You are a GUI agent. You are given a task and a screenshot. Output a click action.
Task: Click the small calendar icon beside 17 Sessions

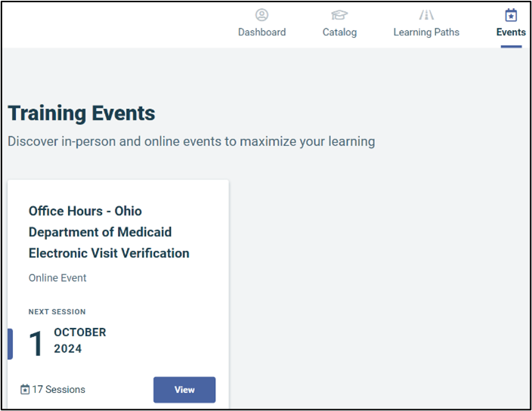25,390
